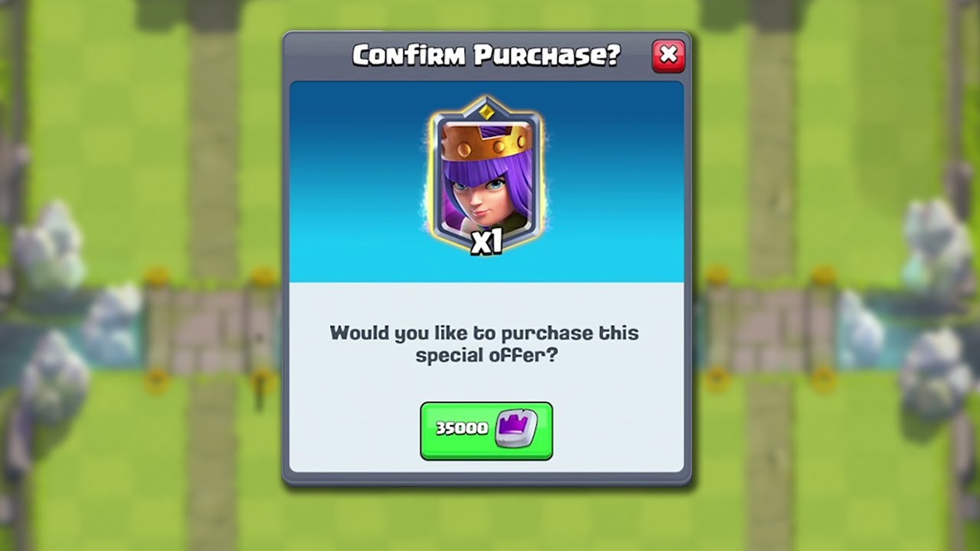Select the Archer Queen card portrait
The height and width of the screenshot is (551, 980).
point(486,176)
